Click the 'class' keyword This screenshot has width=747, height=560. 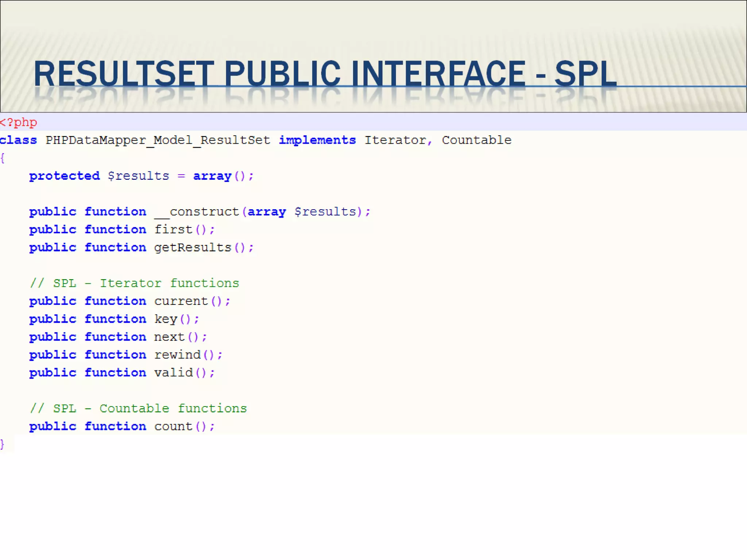18,140
